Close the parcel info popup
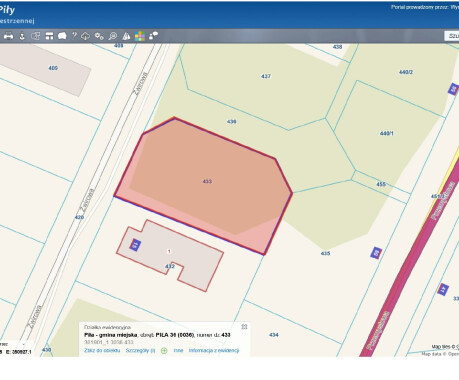Screen dimensions: 459x380 click(244, 327)
